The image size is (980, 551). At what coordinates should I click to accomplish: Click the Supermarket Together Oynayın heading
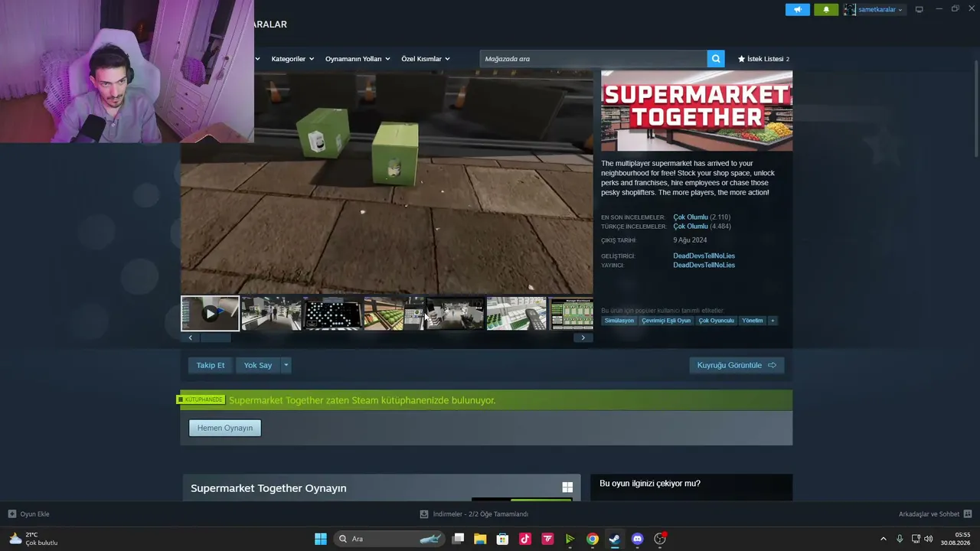coord(269,488)
